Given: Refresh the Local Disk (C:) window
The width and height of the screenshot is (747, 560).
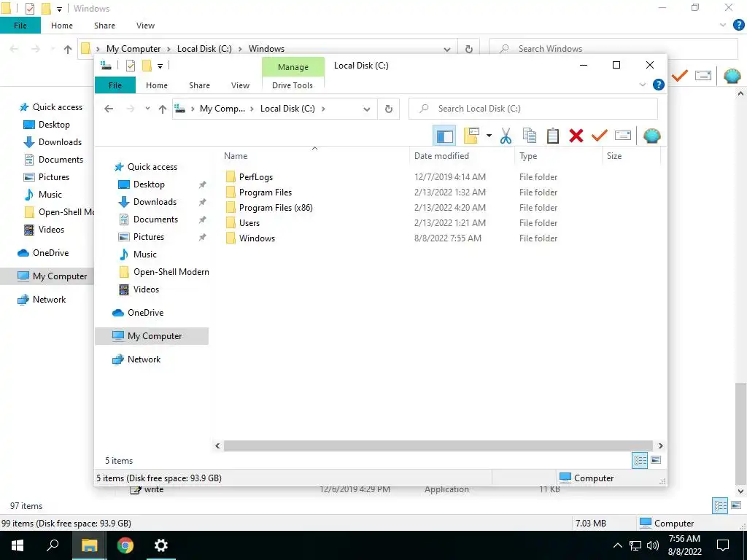Looking at the screenshot, I should pos(389,109).
